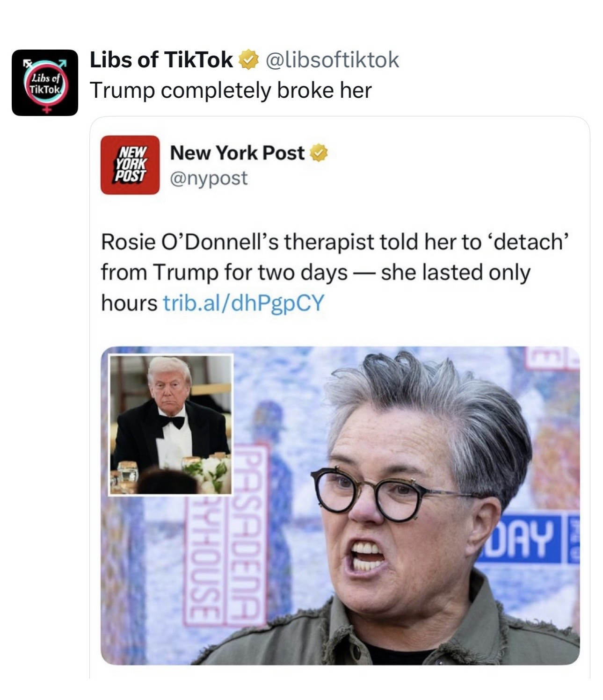The height and width of the screenshot is (700, 603).
Task: Visit the @nypost handle
Action: (209, 178)
